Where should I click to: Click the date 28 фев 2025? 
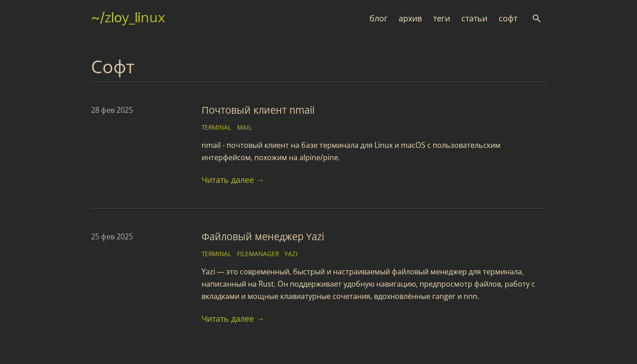112,110
